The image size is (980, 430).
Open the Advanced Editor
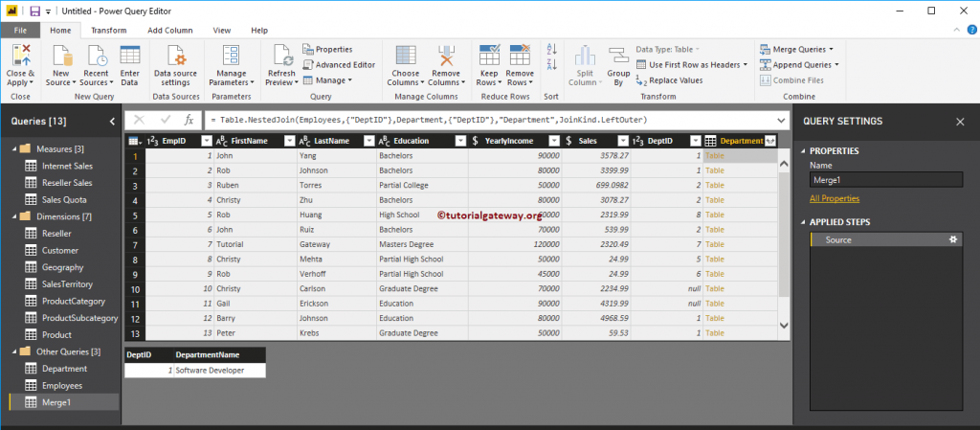pyautogui.click(x=339, y=65)
